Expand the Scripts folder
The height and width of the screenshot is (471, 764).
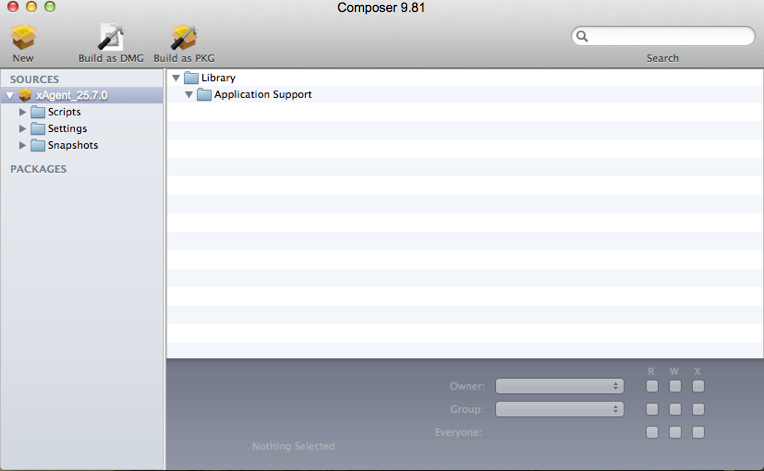pos(22,112)
